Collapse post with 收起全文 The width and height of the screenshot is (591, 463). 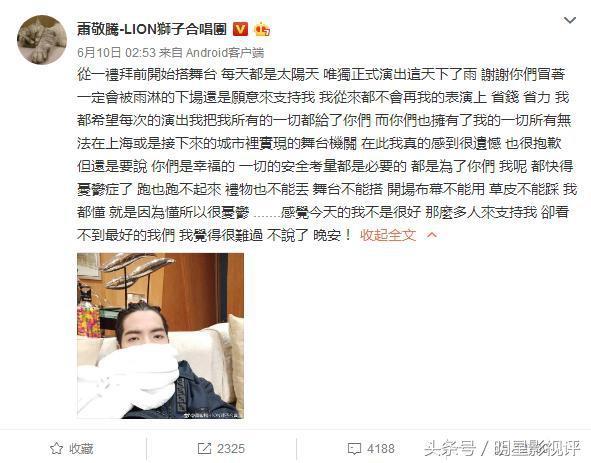tap(388, 235)
